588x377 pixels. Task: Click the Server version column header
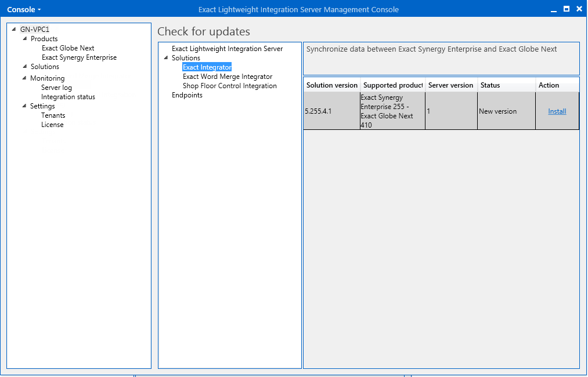point(451,85)
